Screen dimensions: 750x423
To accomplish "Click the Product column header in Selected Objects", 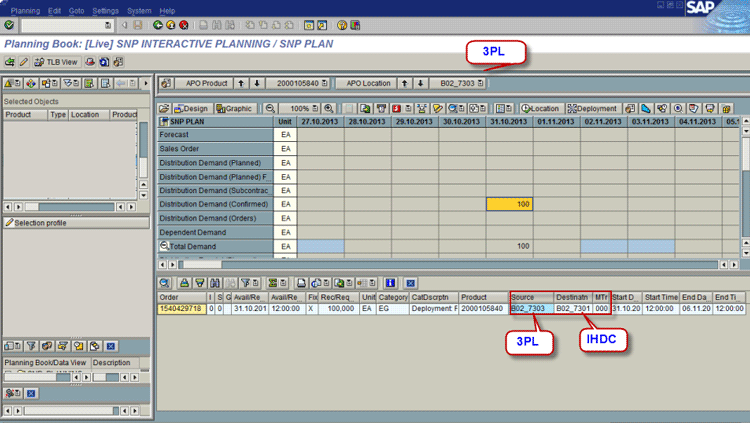I will (x=25, y=115).
